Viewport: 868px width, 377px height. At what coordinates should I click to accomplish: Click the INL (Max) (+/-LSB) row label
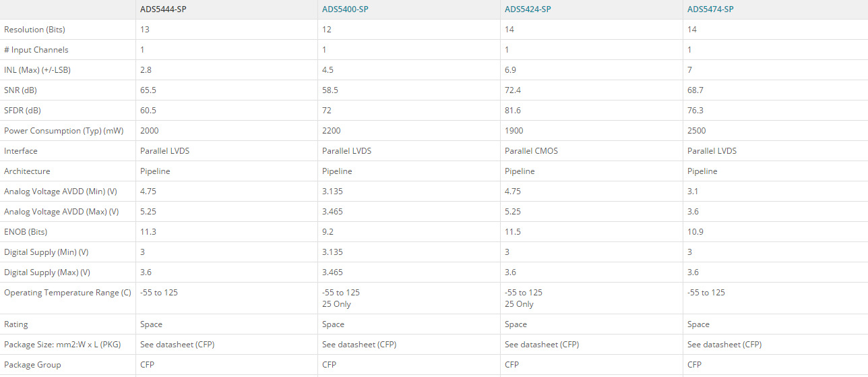[x=37, y=70]
